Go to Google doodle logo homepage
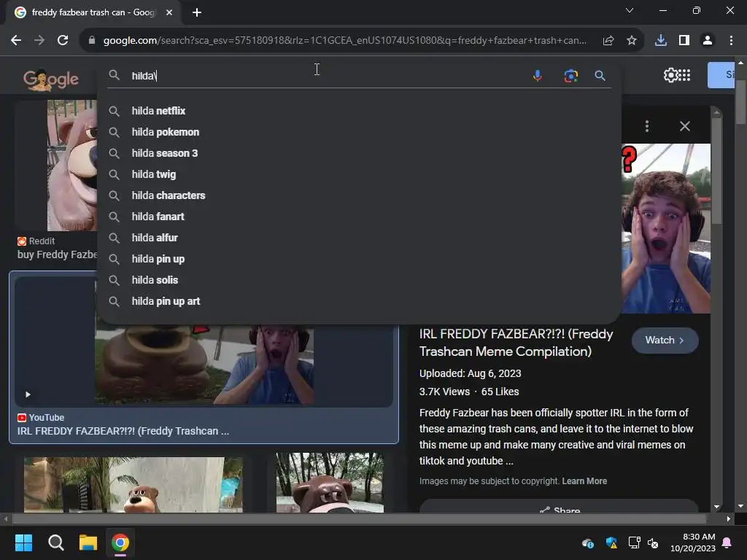The width and height of the screenshot is (747, 560). (x=51, y=79)
